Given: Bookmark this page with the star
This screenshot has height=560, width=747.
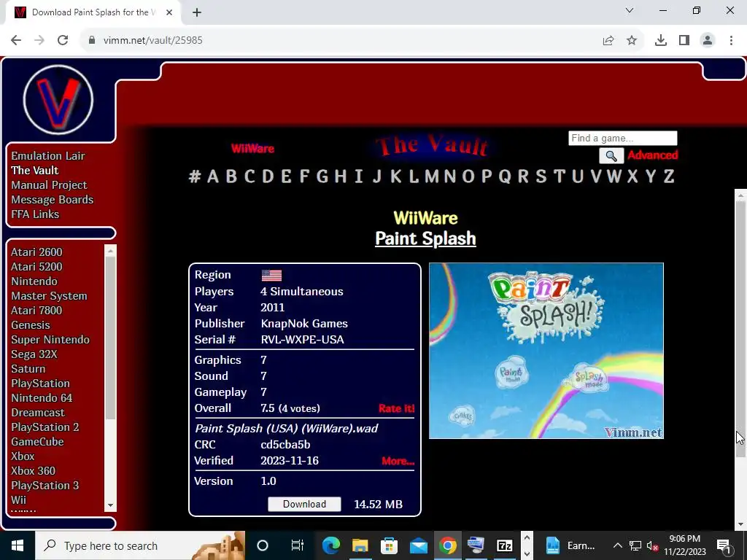Looking at the screenshot, I should coord(632,41).
